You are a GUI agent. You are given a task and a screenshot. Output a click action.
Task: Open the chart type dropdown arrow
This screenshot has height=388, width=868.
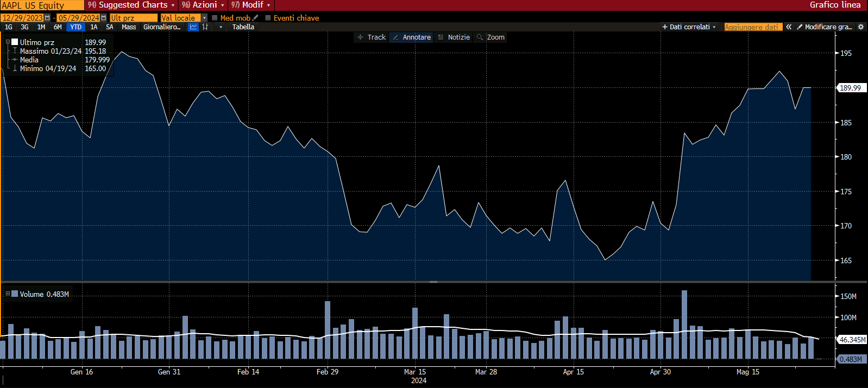pos(221,27)
